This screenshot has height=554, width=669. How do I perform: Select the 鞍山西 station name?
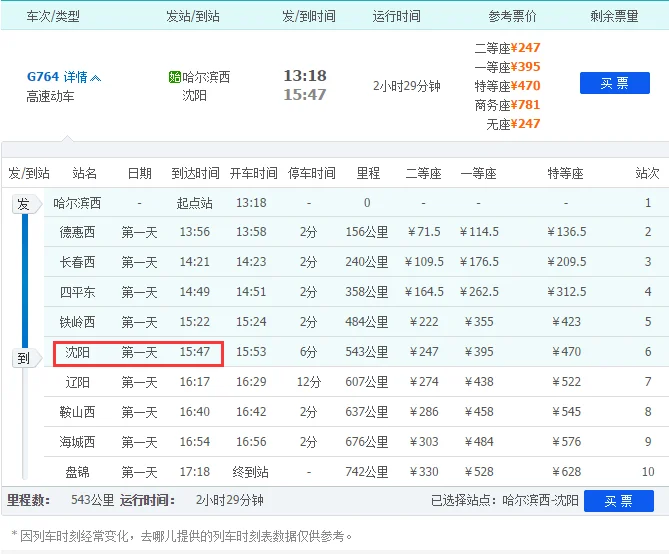click(x=77, y=412)
